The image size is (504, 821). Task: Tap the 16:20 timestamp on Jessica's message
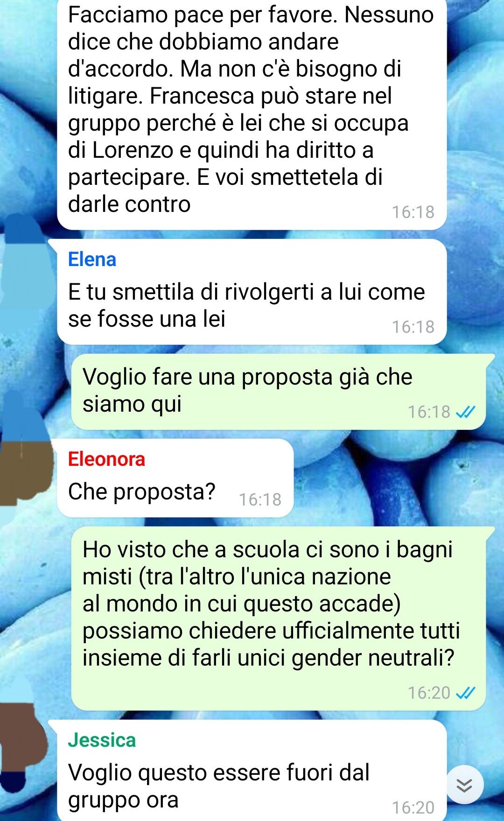click(x=413, y=808)
